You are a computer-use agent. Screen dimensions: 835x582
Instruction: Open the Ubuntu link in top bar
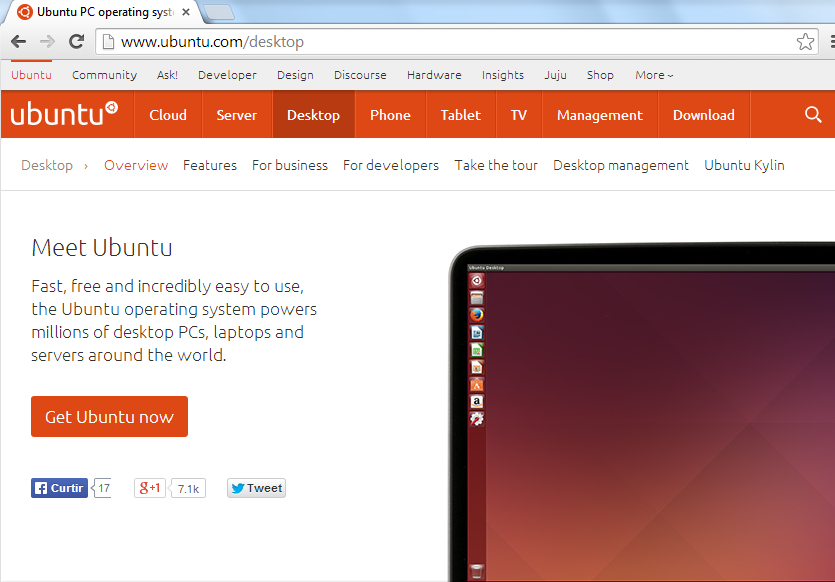31,75
